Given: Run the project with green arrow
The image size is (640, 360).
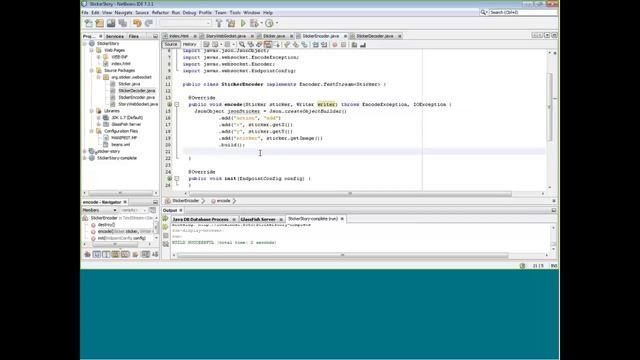Looking at the screenshot, I should (x=243, y=23).
